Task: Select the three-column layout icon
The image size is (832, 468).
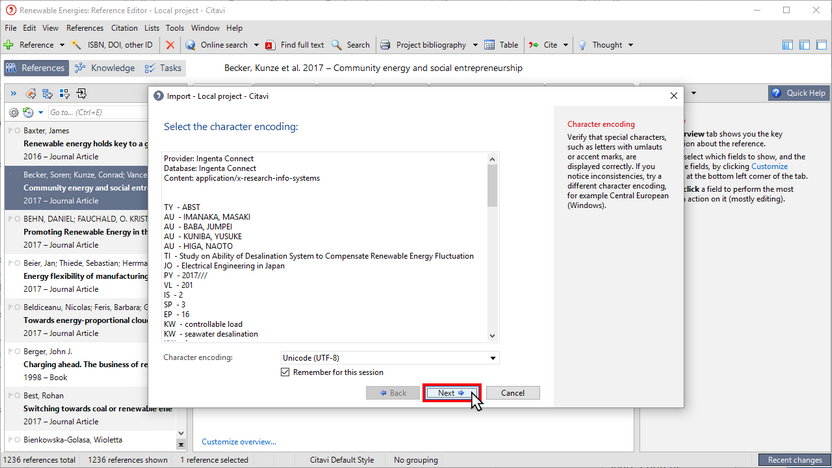Action: pos(787,45)
